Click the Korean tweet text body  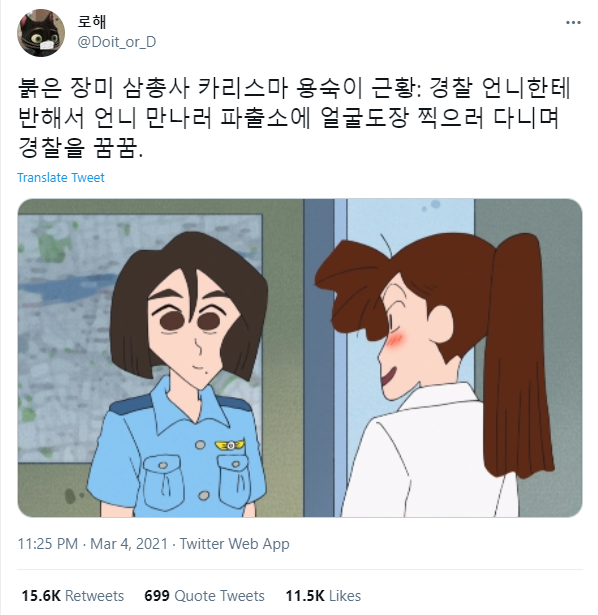[x=294, y=118]
